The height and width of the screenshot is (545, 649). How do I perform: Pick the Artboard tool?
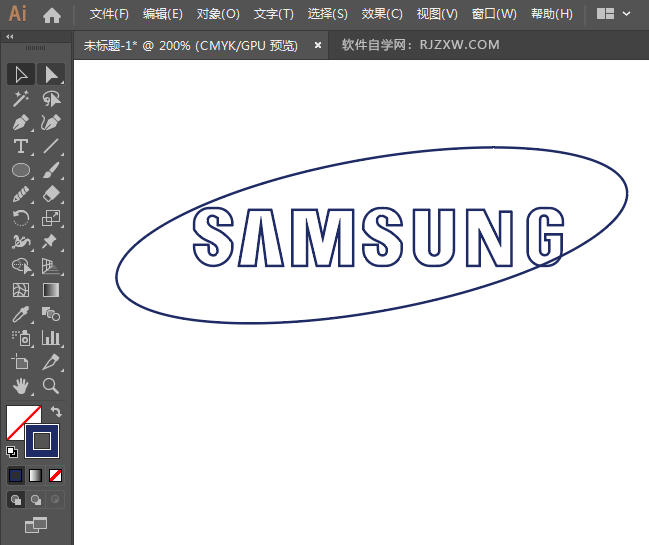(x=21, y=363)
